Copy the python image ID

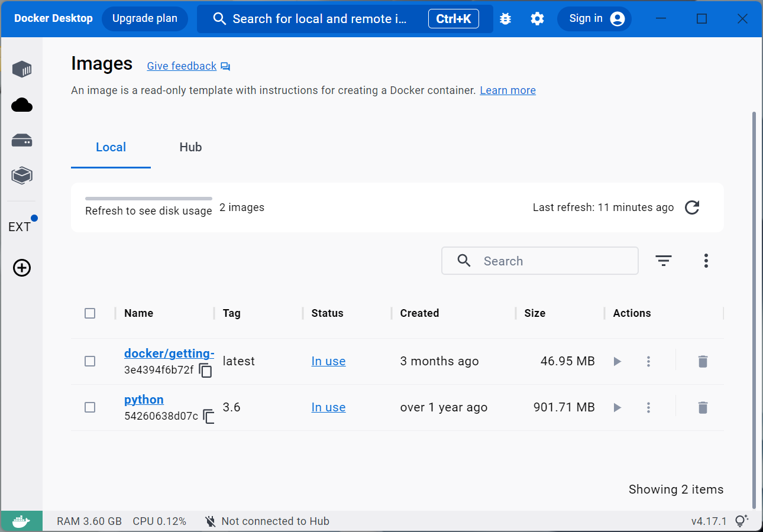point(209,416)
